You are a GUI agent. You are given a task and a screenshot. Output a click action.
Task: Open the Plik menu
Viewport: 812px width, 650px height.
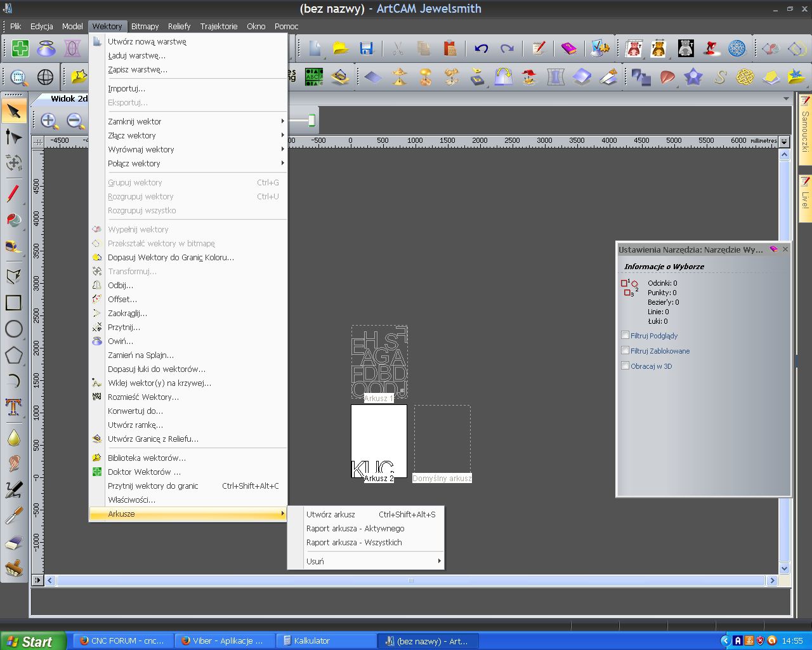(x=16, y=26)
